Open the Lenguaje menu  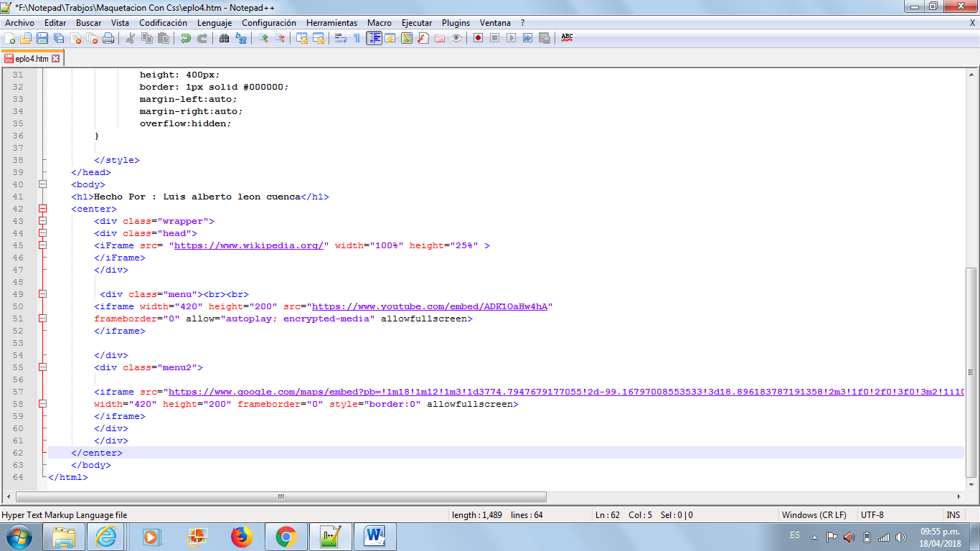[213, 22]
